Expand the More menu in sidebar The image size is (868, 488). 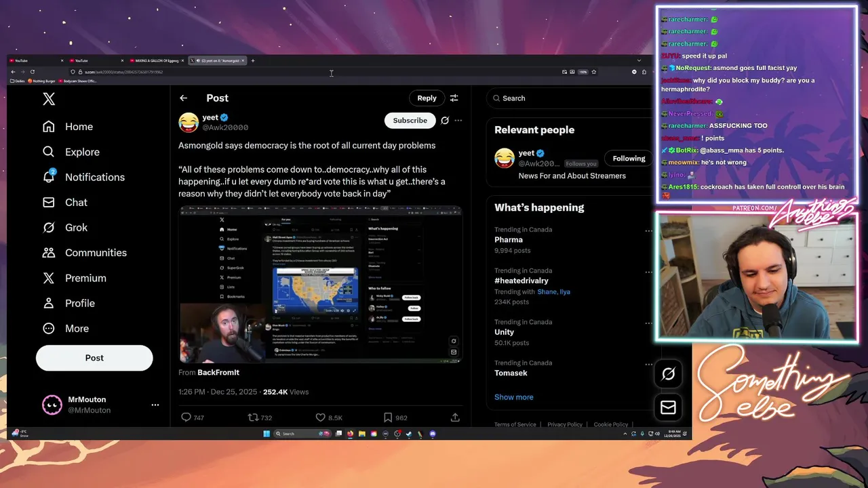point(66,328)
